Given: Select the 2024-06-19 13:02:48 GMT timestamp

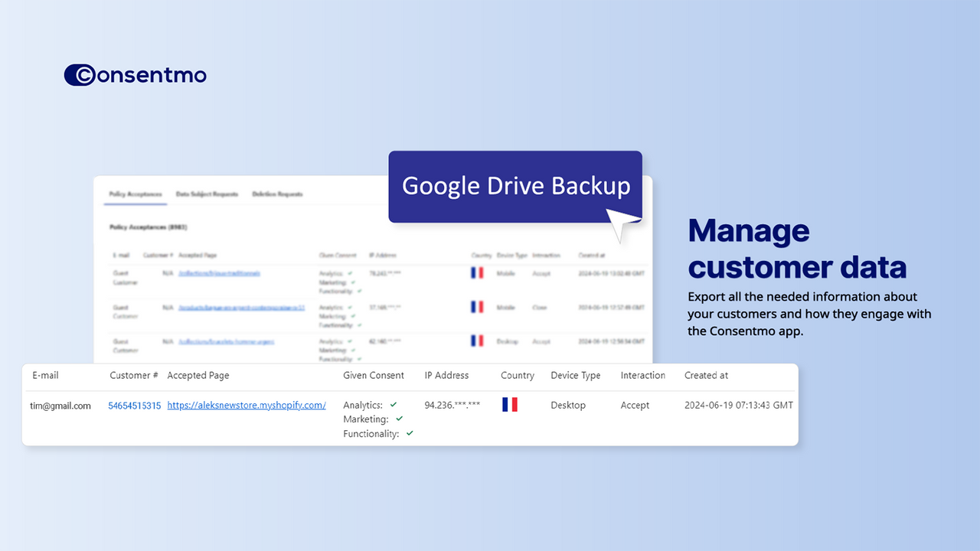Looking at the screenshot, I should click(x=612, y=272).
